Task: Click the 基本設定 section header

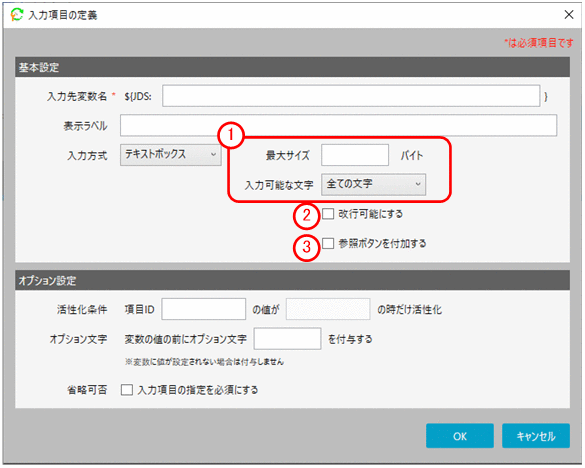Action: (x=292, y=67)
